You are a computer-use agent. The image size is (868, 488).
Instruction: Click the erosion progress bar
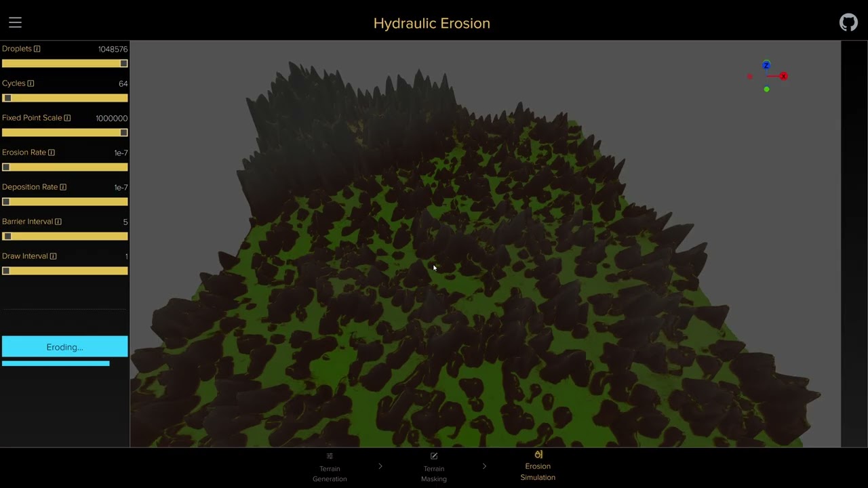pyautogui.click(x=56, y=363)
